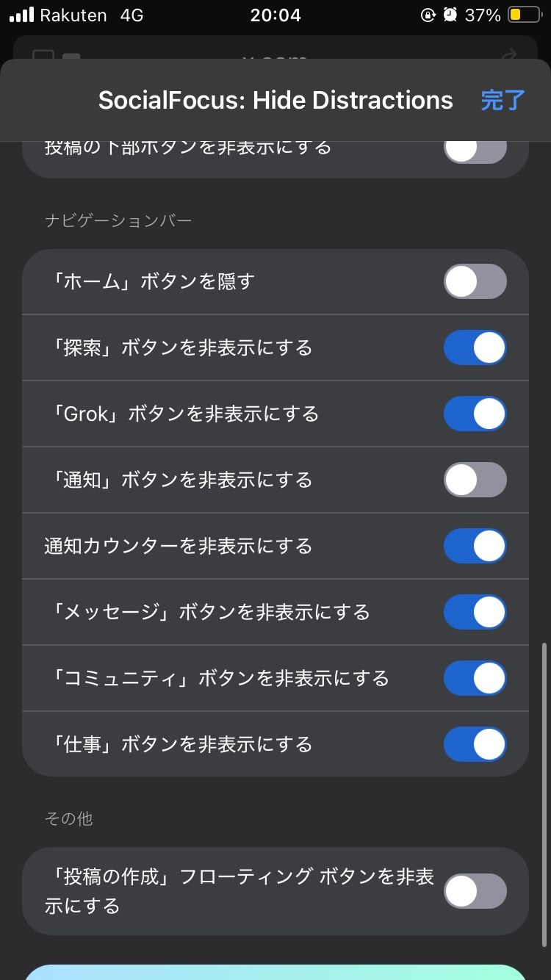Toggle the 「メッセージ」button hiding switch
The height and width of the screenshot is (980, 551).
(475, 612)
